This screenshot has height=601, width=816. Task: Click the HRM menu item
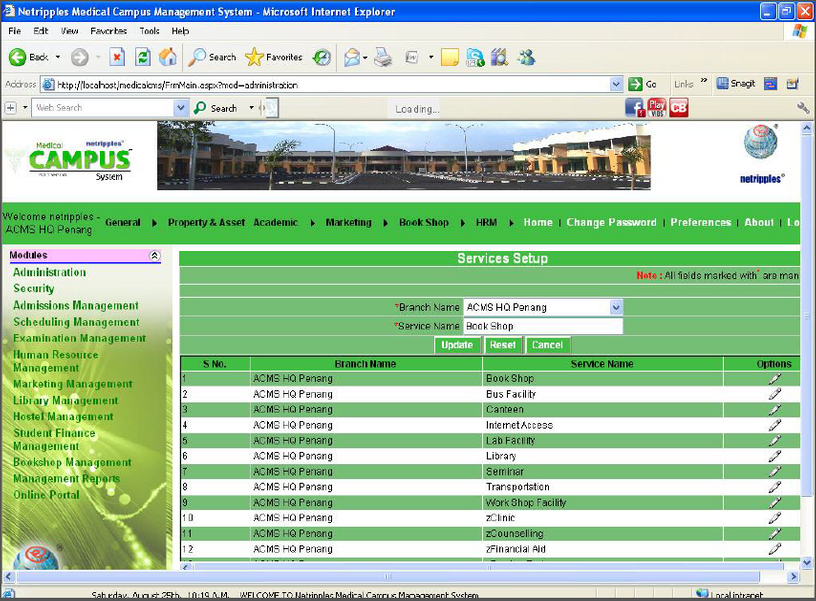[486, 222]
